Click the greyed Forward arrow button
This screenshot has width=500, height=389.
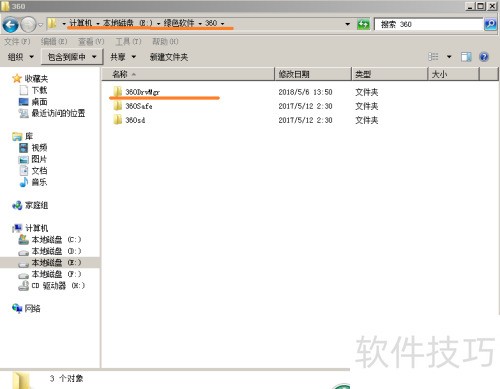click(28, 24)
